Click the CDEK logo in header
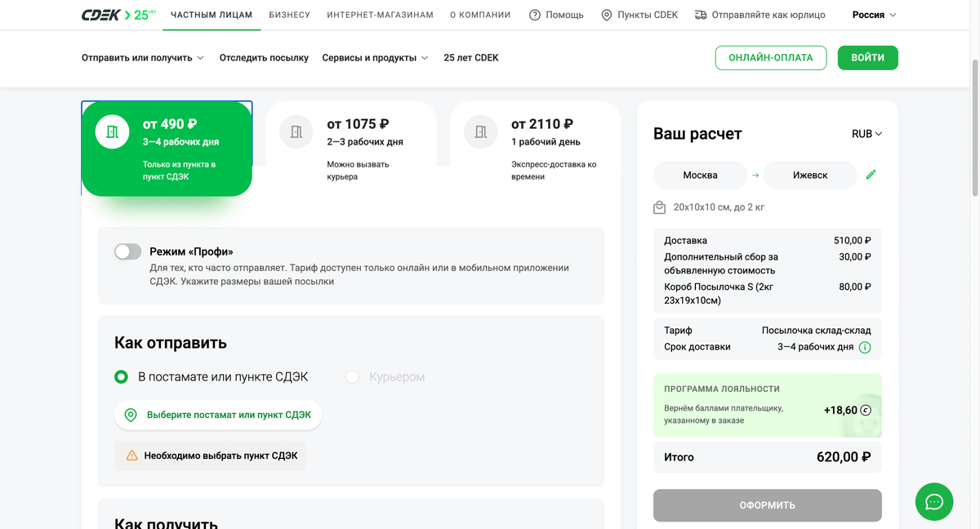The height and width of the screenshot is (529, 980). 118,15
